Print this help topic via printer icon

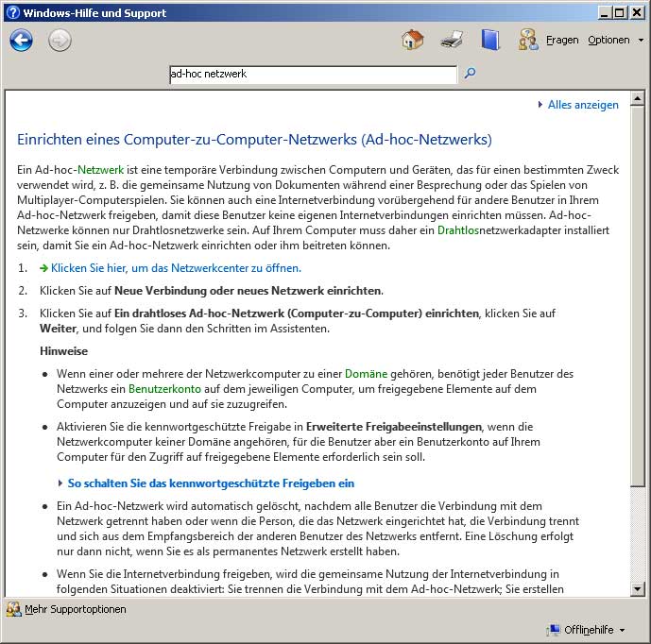tap(452, 41)
